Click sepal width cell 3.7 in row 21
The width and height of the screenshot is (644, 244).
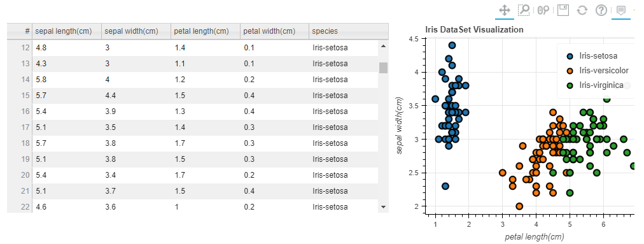tap(136, 191)
